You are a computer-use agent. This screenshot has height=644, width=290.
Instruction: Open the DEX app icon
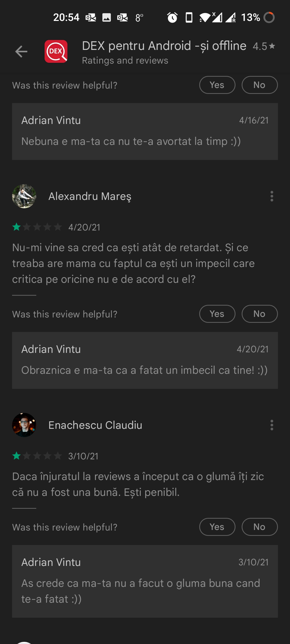click(56, 51)
